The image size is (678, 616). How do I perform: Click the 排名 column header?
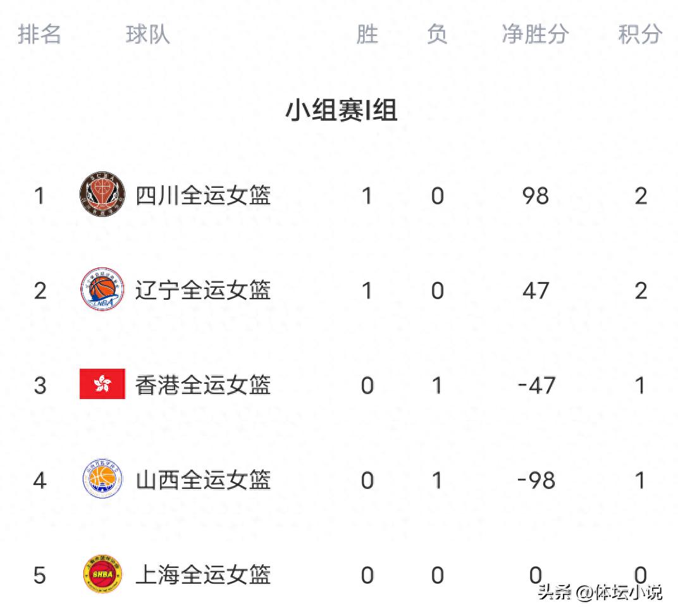(x=39, y=34)
